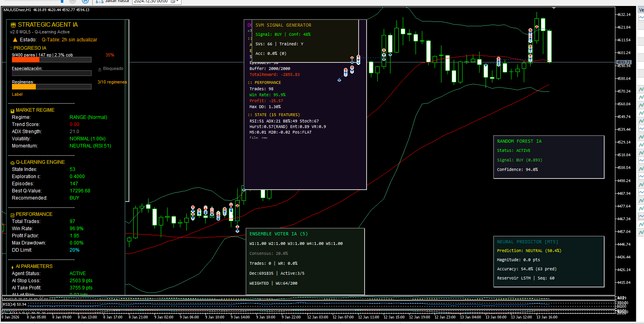644x324 pixels.
Task: Click the RSI(14) indicator label in subwindow
Action: [14, 305]
